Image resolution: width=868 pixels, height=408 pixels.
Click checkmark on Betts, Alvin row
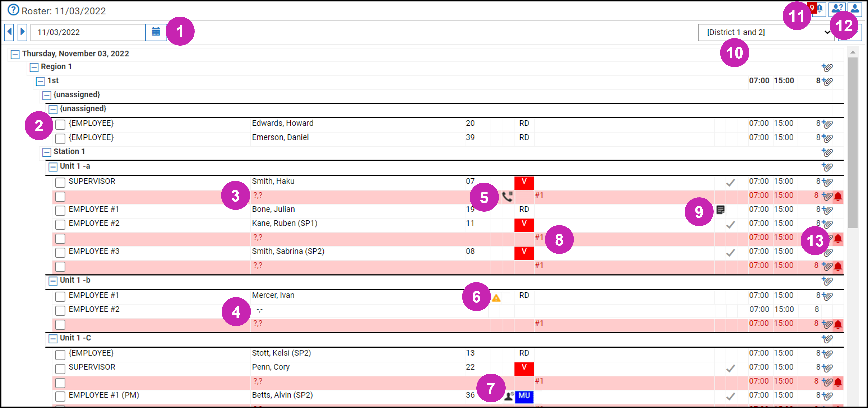730,396
